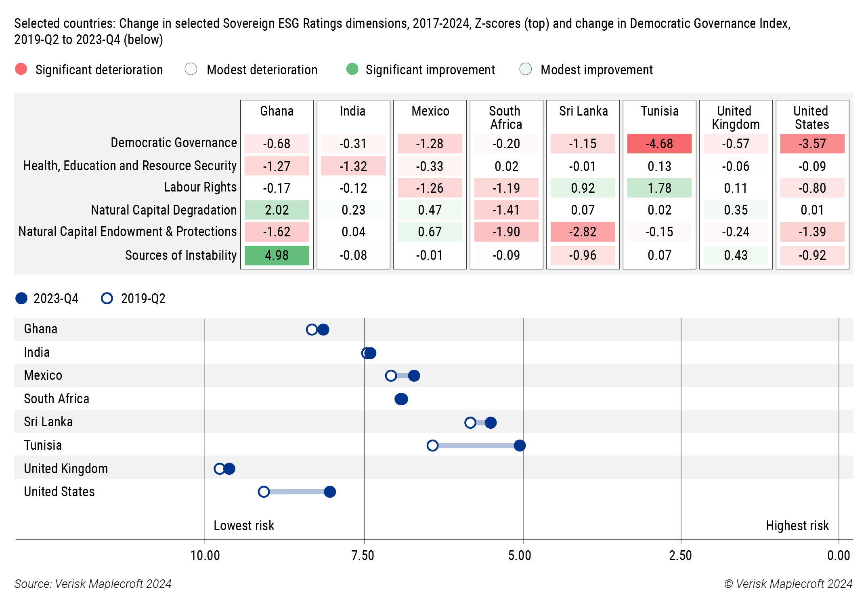The image size is (868, 600).
Task: Click the United States column header
Action: tap(812, 118)
